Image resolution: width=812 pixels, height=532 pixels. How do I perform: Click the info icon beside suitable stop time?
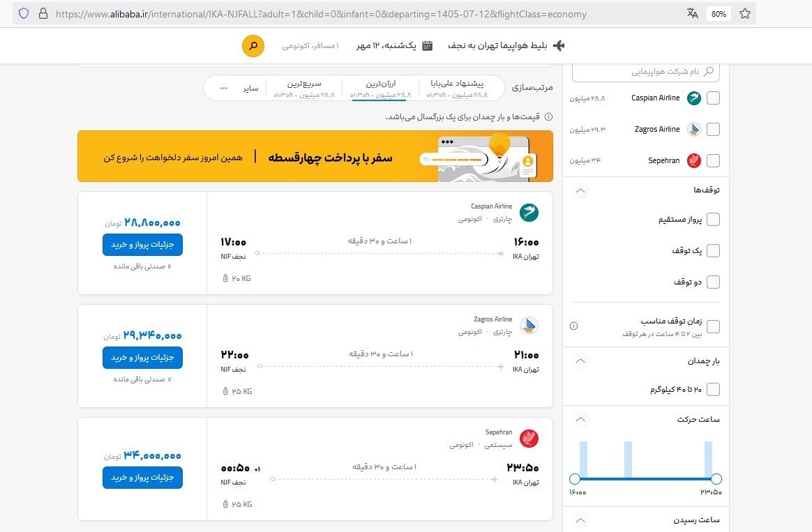[x=574, y=326]
